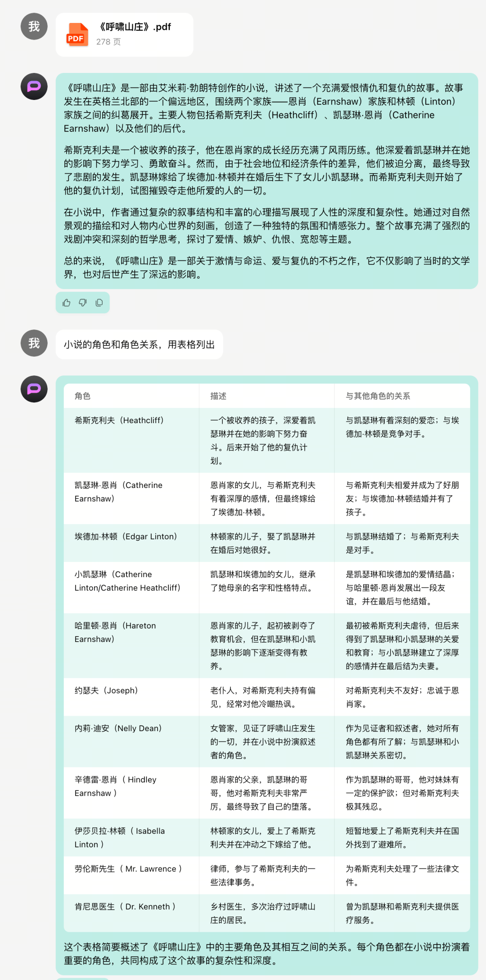Viewport: 486px width, 980px height.
Task: Click the closing text starting 这个表格简要概述了
Action: pyautogui.click(x=266, y=953)
